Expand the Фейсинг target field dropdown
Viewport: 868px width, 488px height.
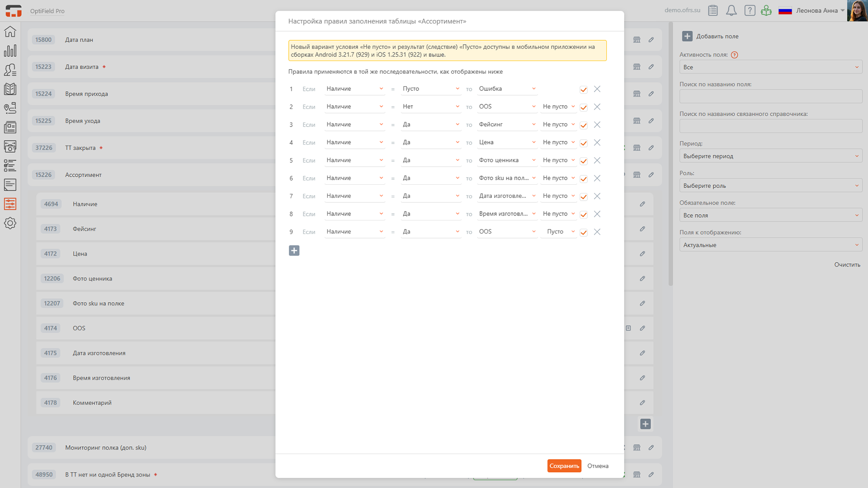pos(507,125)
